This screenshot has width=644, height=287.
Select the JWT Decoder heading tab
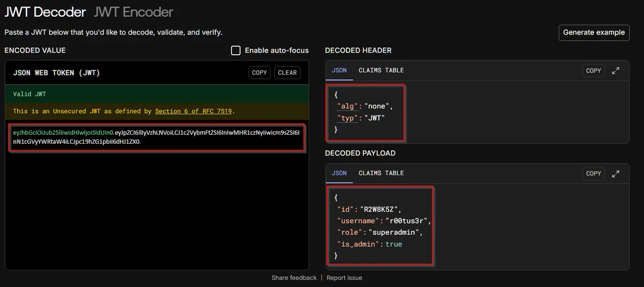pos(45,12)
